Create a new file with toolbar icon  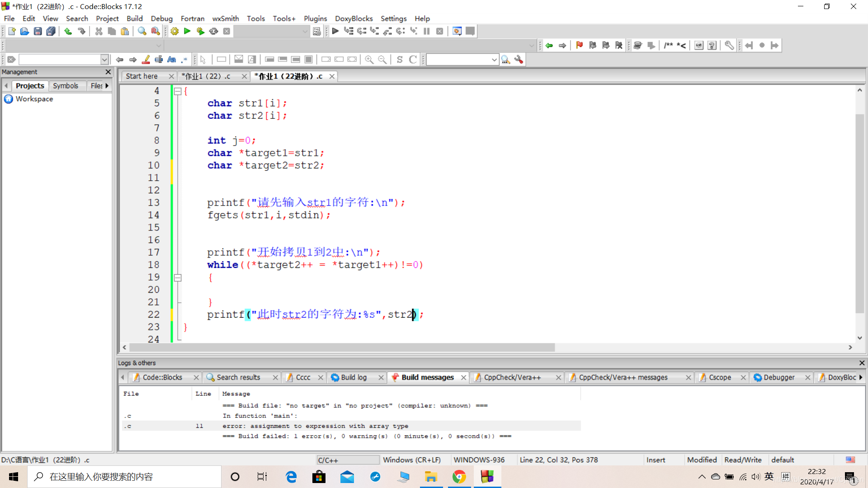(12, 31)
